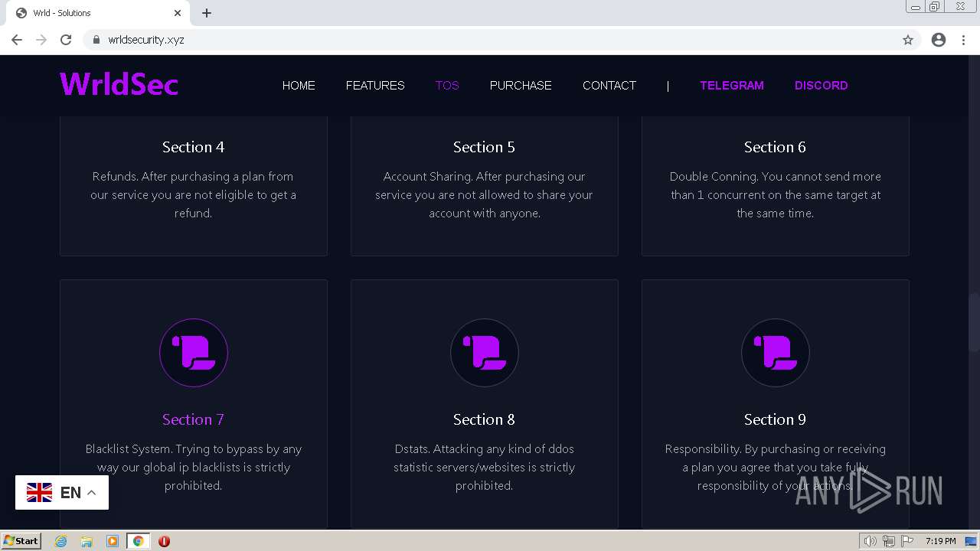This screenshot has height=551, width=980.
Task: Bookmark this page with star icon
Action: click(908, 40)
